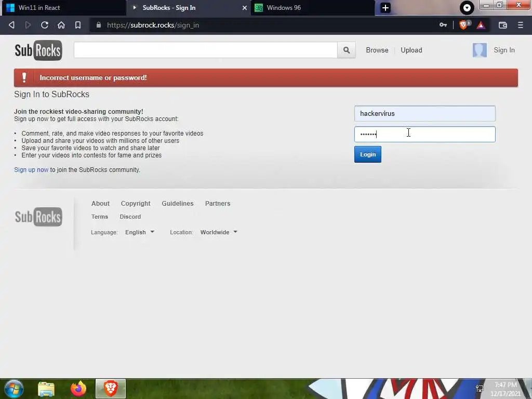532x399 pixels.
Task: Launch Firefox from the taskbar
Action: tap(78, 389)
